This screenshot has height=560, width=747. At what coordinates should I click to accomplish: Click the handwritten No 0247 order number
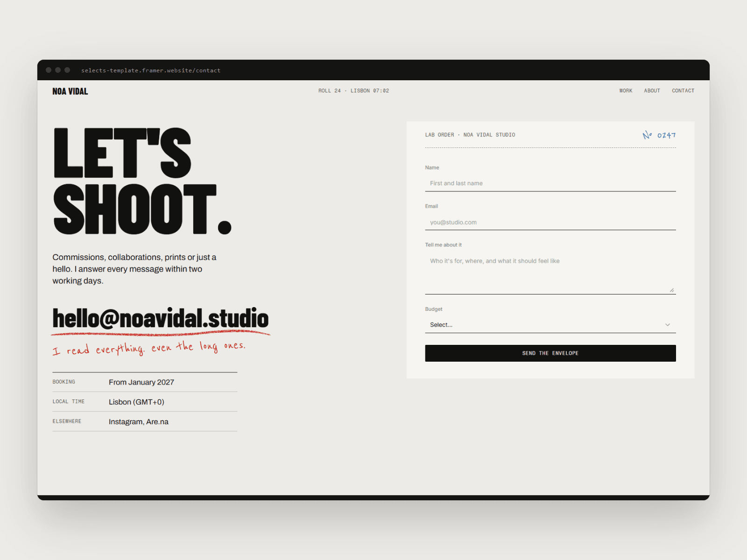659,135
